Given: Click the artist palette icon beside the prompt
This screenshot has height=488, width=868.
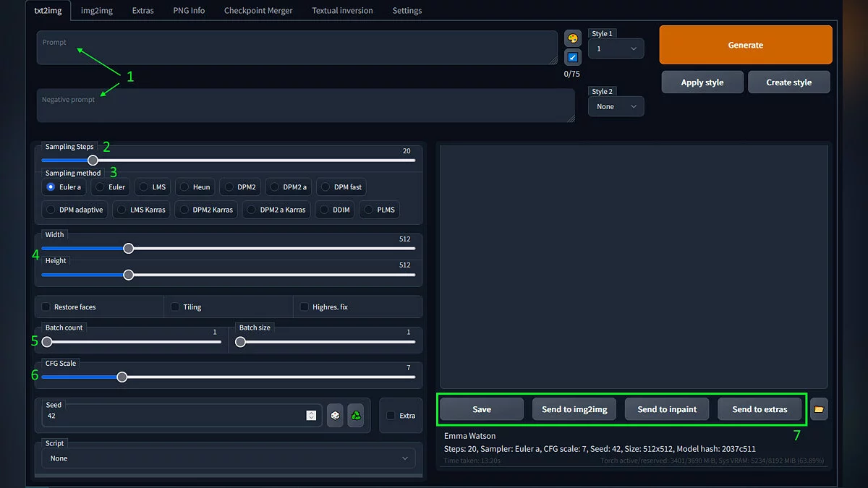Looking at the screenshot, I should pyautogui.click(x=572, y=38).
